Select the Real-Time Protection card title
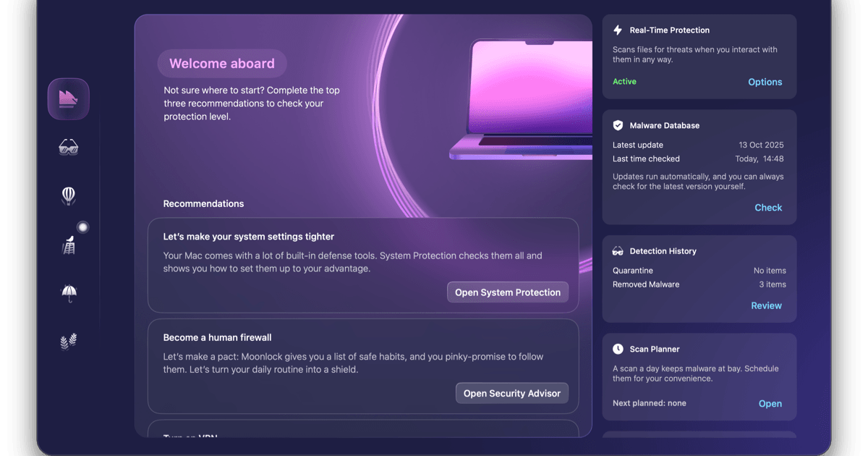 click(670, 30)
